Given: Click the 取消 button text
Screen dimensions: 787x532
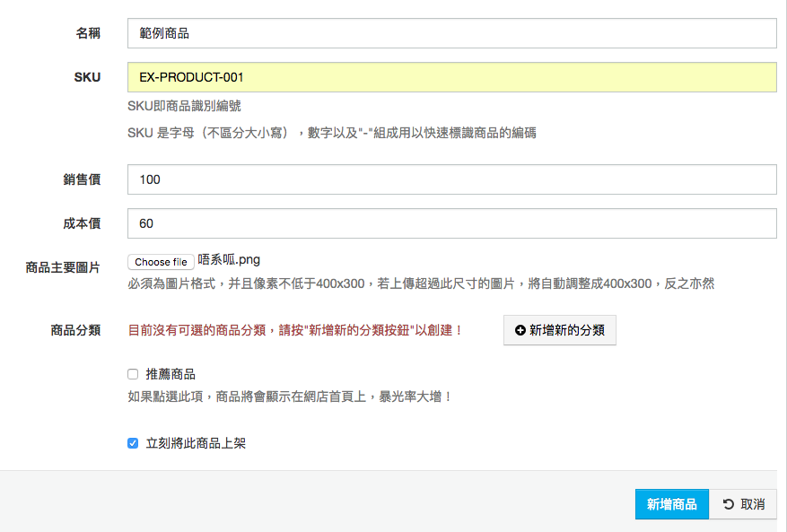Looking at the screenshot, I should (x=752, y=504).
